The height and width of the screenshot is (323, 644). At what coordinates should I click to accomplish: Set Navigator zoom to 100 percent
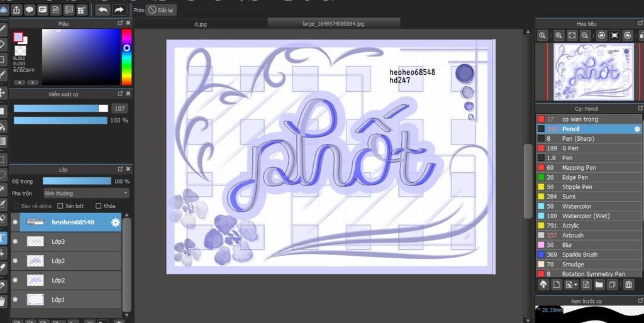tap(542, 36)
